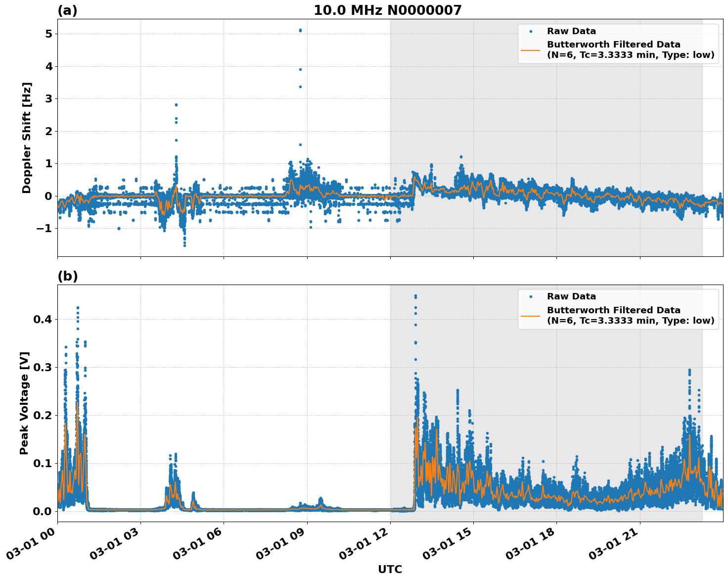Click the orange line sample in panel (a) legend
Screen dimensions: 728x580
coord(531,50)
